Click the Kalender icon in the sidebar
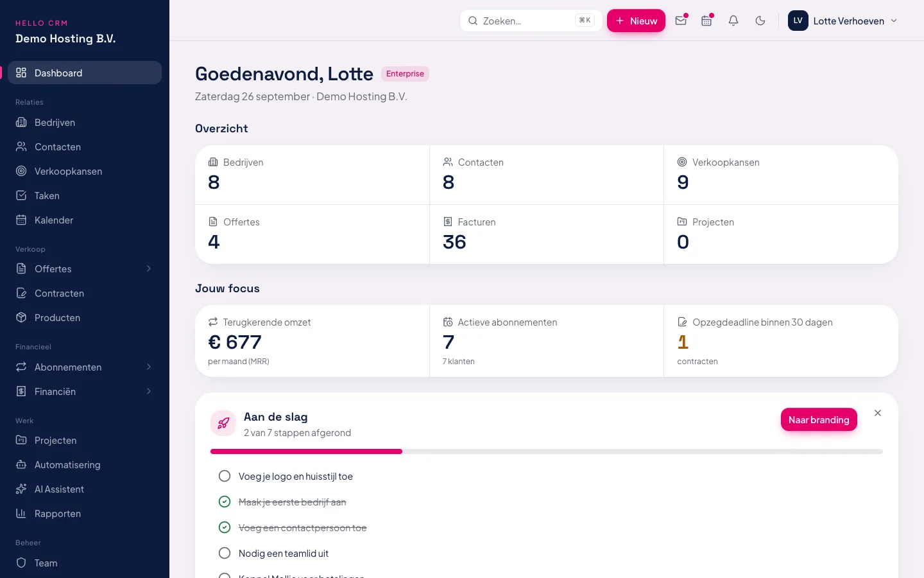The width and height of the screenshot is (924, 578). pos(21,220)
